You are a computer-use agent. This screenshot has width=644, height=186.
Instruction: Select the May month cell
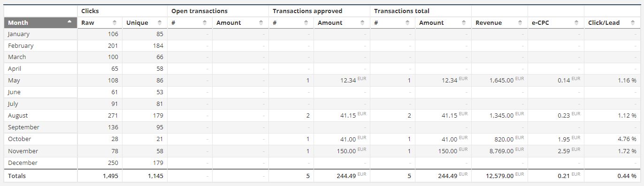(40, 81)
